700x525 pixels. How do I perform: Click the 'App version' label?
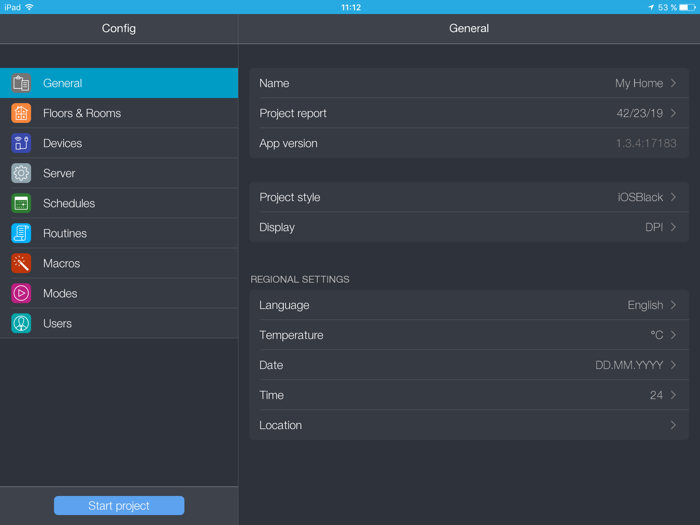(288, 144)
